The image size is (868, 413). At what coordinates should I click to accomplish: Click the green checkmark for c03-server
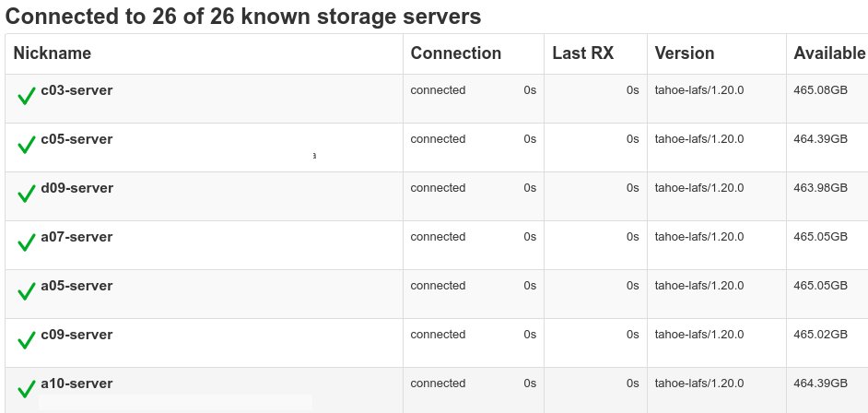[x=27, y=96]
